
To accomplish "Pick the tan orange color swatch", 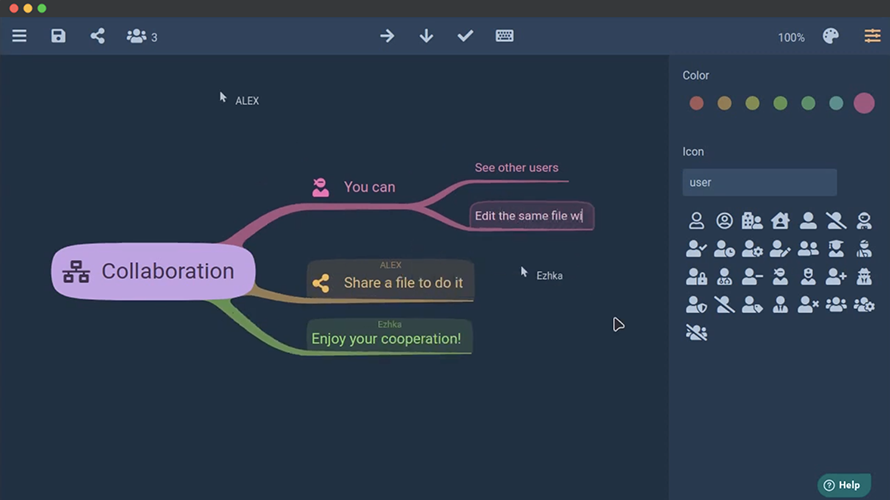I will tap(724, 103).
